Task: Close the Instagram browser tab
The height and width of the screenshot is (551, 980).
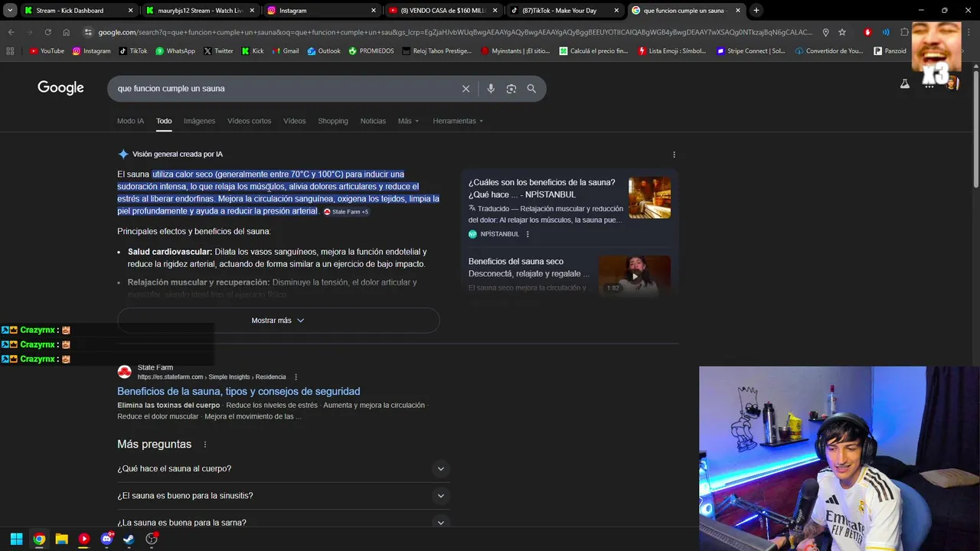Action: 374,11
